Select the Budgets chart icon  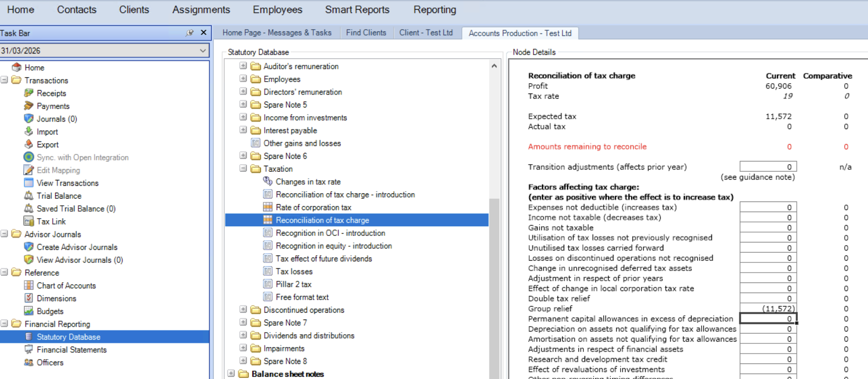(x=29, y=311)
